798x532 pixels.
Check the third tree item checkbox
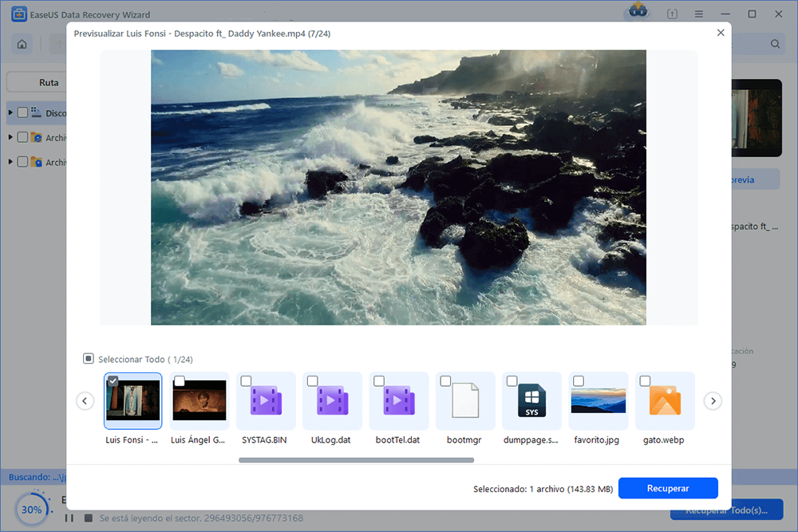click(22, 162)
